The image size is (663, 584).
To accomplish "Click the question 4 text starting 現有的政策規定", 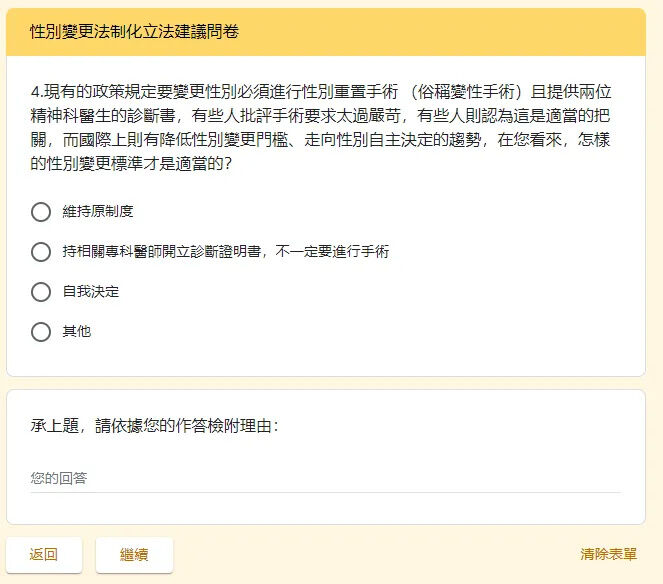I will [321, 128].
